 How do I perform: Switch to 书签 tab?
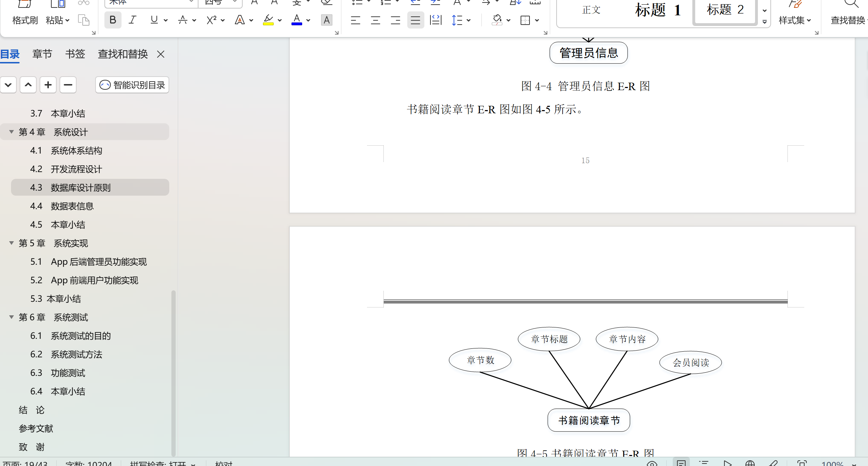[75, 54]
